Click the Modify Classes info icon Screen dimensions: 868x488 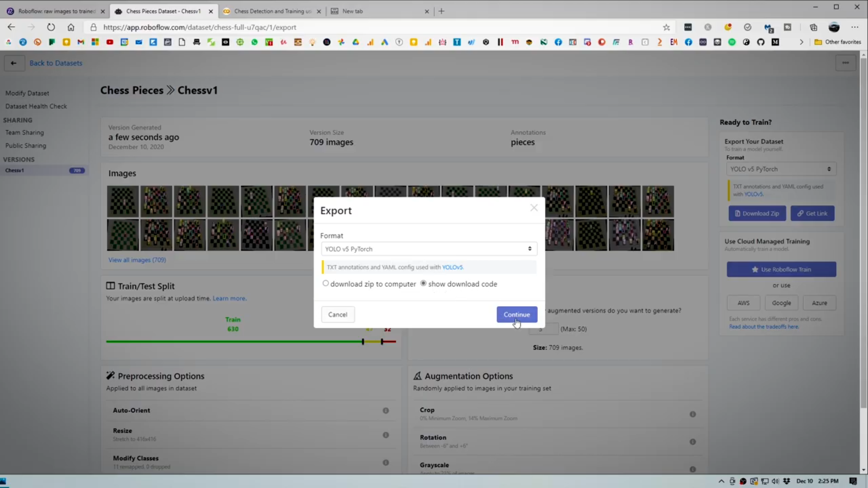386,463
